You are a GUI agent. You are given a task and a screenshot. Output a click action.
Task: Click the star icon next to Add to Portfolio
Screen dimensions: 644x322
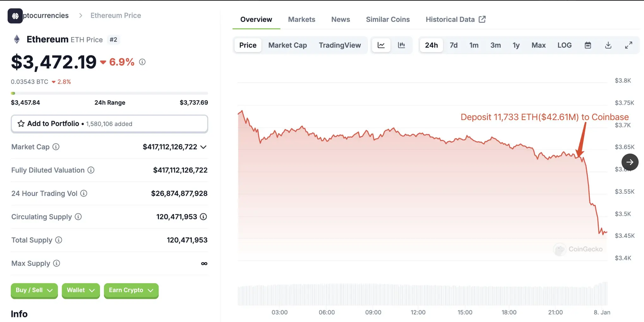pyautogui.click(x=21, y=123)
